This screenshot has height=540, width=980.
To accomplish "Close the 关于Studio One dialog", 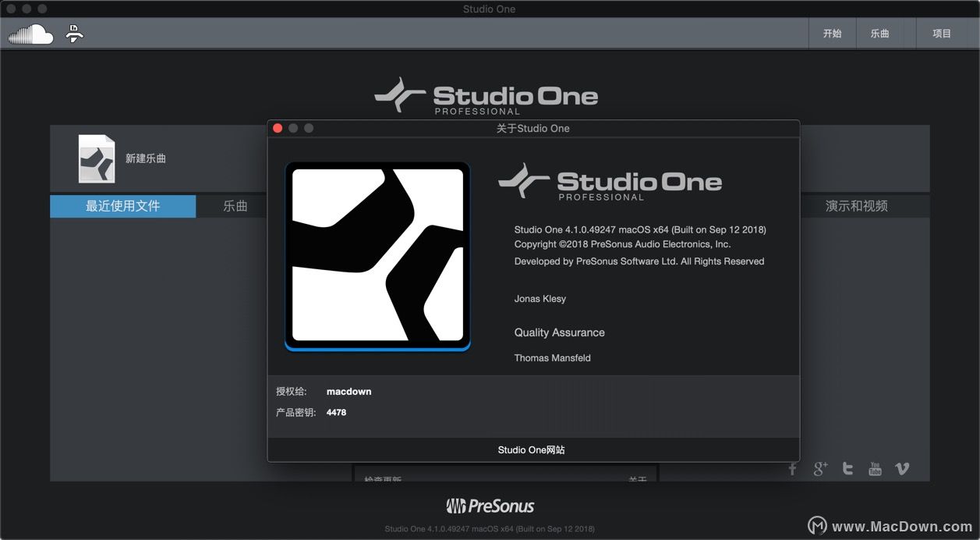I will tap(278, 128).
